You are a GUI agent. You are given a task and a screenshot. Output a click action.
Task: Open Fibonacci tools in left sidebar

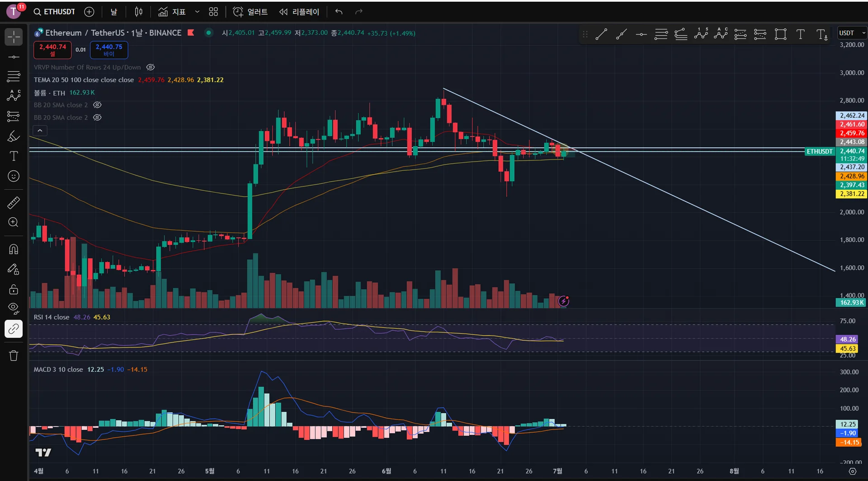14,76
